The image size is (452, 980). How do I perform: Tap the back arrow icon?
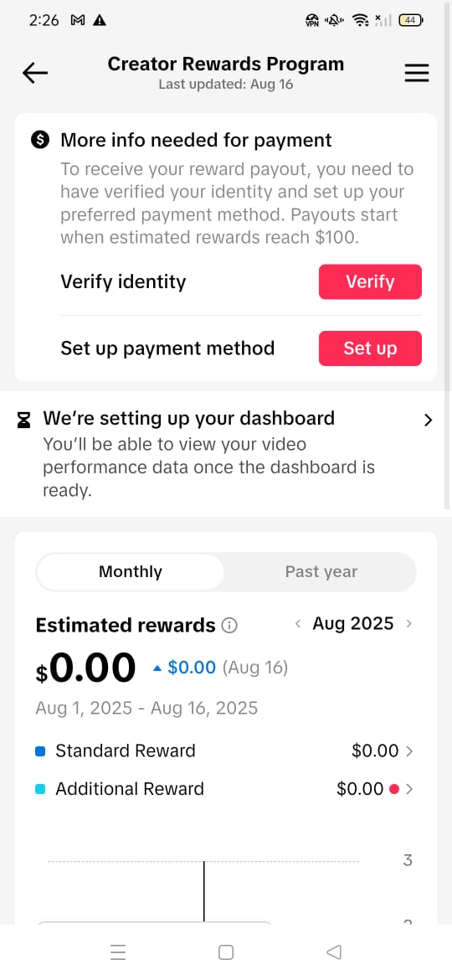(35, 73)
